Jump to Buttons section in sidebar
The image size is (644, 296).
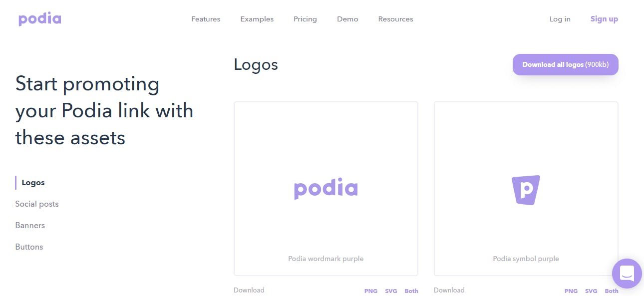pos(29,247)
